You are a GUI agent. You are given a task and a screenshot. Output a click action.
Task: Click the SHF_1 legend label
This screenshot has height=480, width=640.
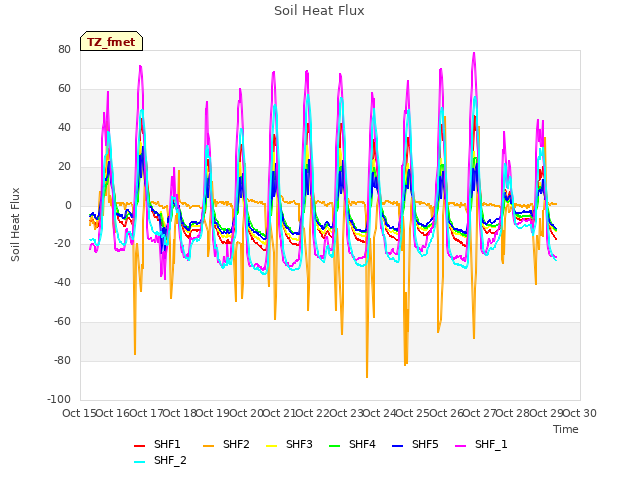pos(491,444)
